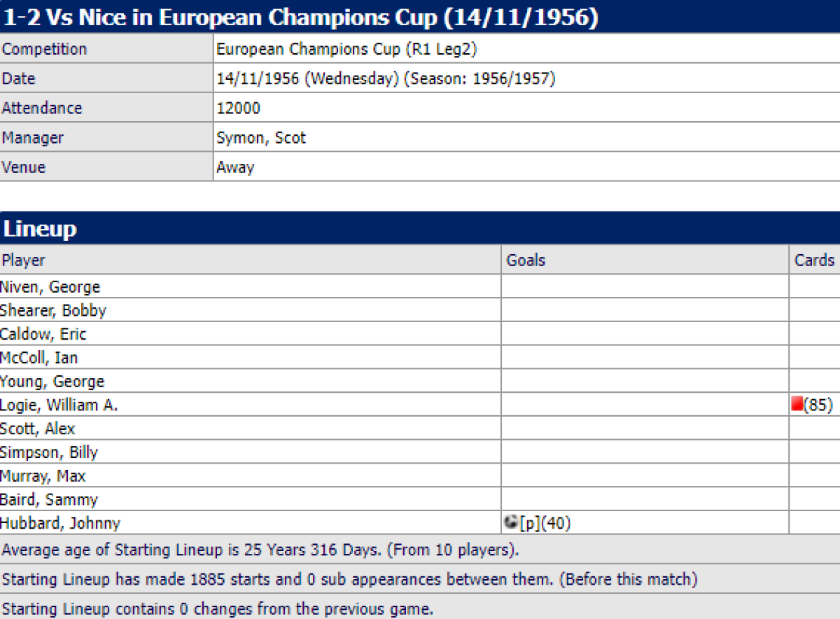The width and height of the screenshot is (840, 619).
Task: Open Scott, Alex player entry
Action: coord(38,429)
